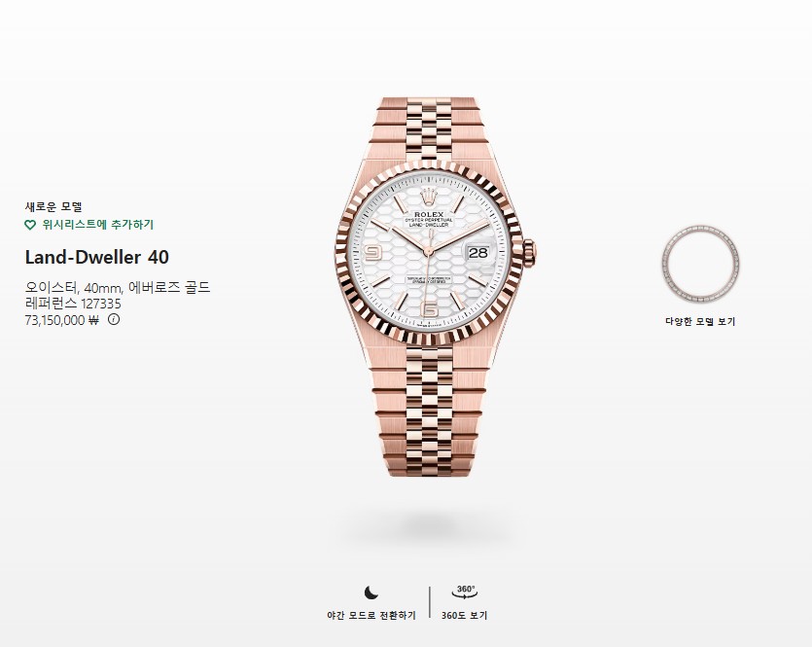
Task: Open the 360도 보기 viewer label
Action: [x=465, y=616]
